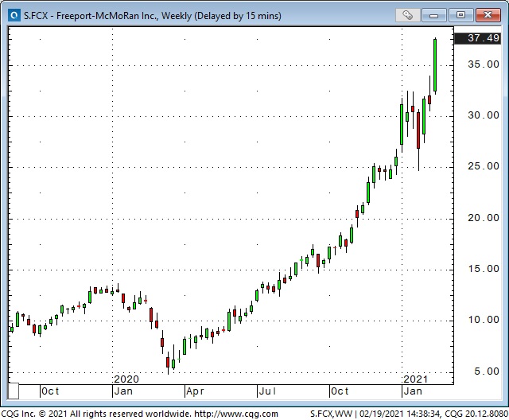
Task: Click the chart title S.FCX - Freeport-McMoRan Inc., Weekly
Action: click(108, 16)
